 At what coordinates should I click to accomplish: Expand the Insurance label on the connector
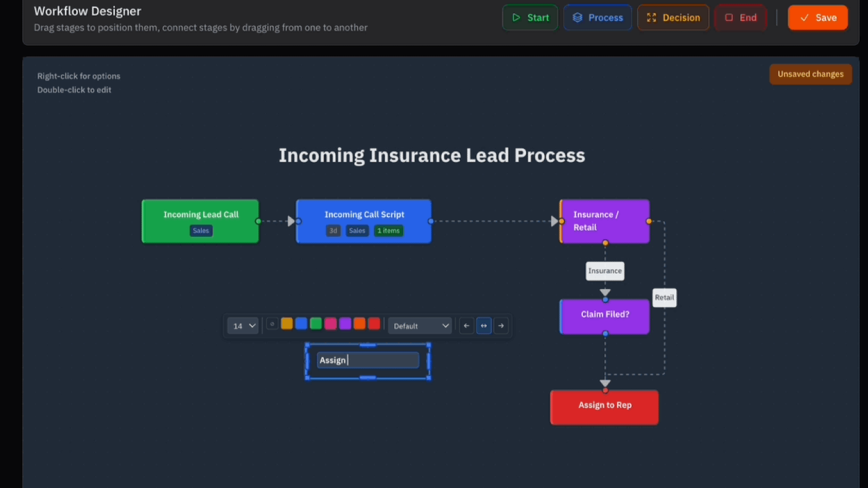click(x=605, y=270)
